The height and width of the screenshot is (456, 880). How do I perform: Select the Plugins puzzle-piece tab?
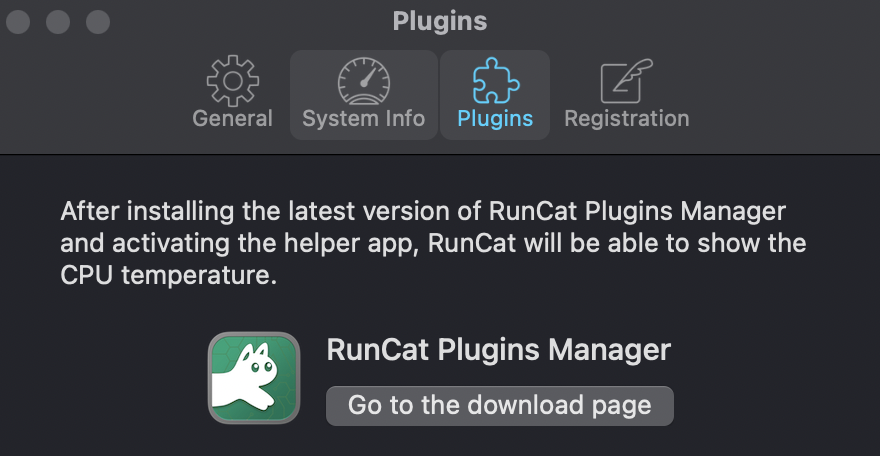click(x=494, y=94)
